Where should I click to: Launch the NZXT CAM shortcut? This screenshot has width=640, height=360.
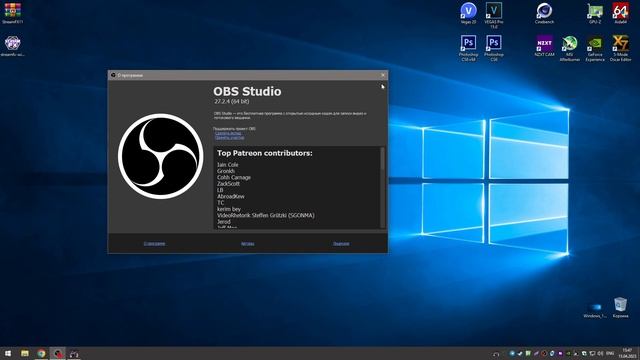pyautogui.click(x=544, y=45)
